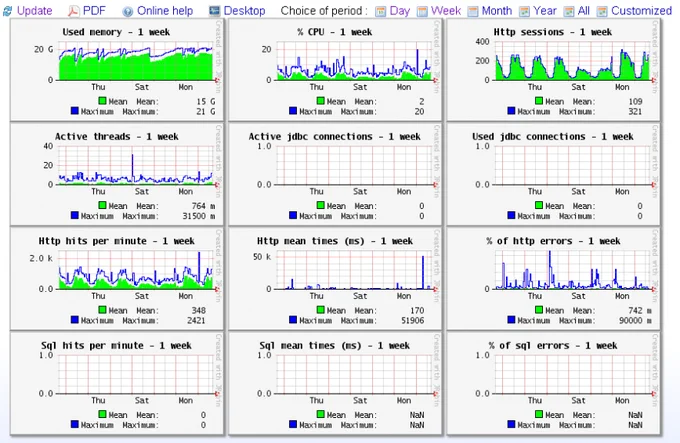
Task: Click green Mean swatch in Used memory legend
Action: pos(102,101)
